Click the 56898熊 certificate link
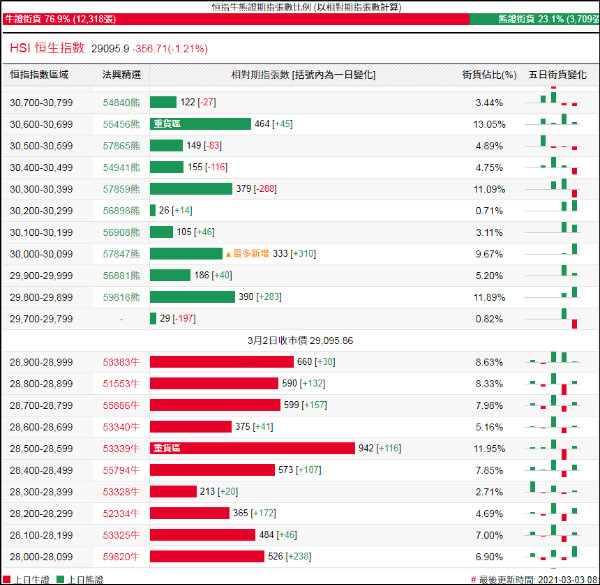Screen dimensions: 600x585 [121, 211]
